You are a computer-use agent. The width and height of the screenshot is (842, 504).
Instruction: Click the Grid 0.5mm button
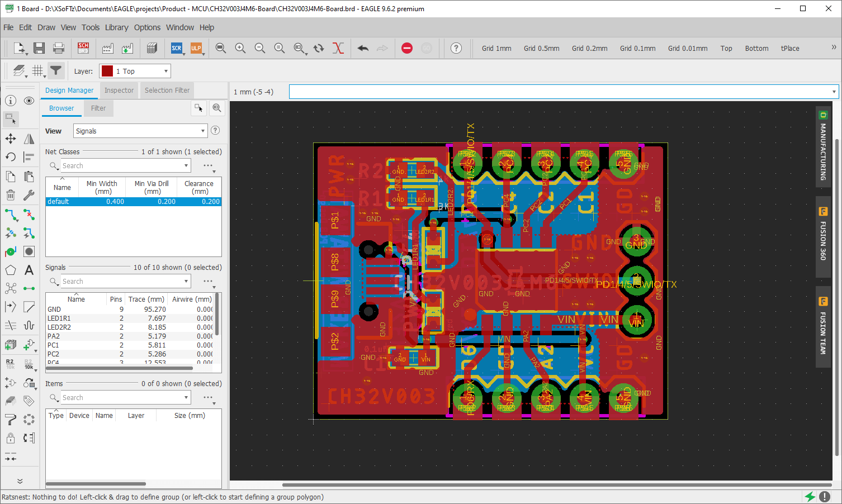click(542, 48)
